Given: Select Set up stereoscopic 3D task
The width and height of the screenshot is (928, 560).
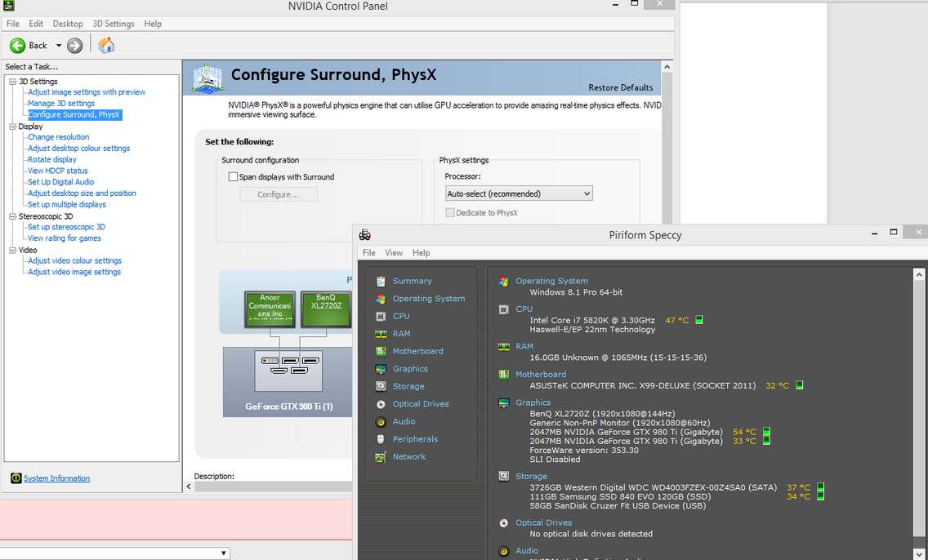Looking at the screenshot, I should tap(66, 227).
